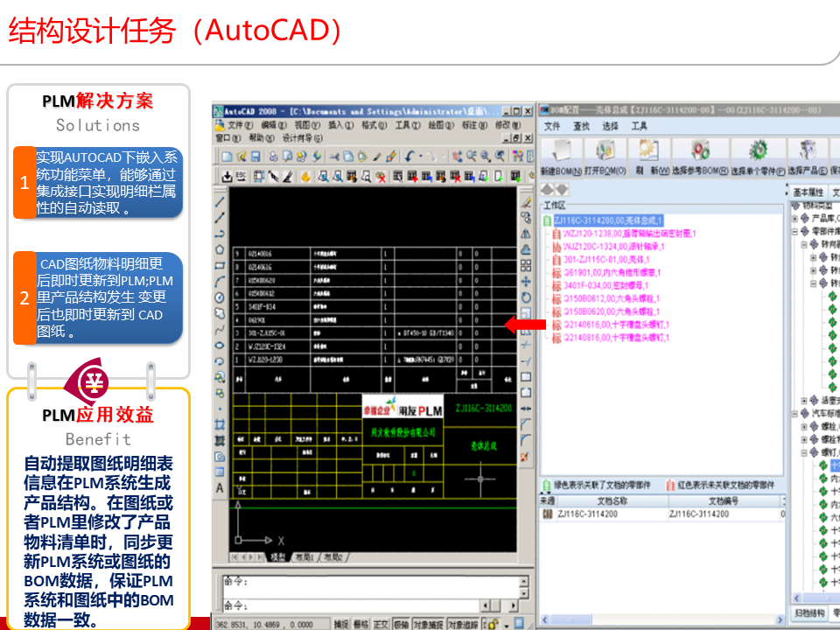Select tree item 3401F-034,00,密封螺母,1

pyautogui.click(x=605, y=285)
